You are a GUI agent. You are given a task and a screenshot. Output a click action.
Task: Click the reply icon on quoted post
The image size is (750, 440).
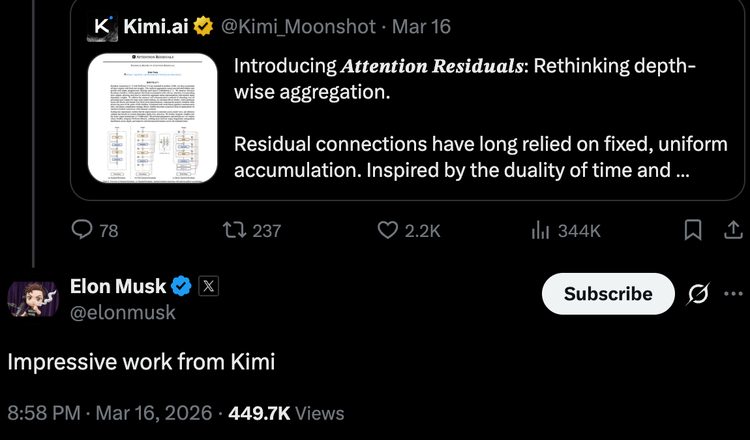click(83, 231)
